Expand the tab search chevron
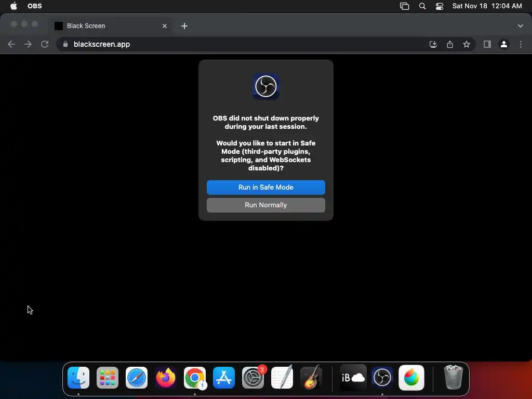The image size is (532, 399). coord(520,26)
